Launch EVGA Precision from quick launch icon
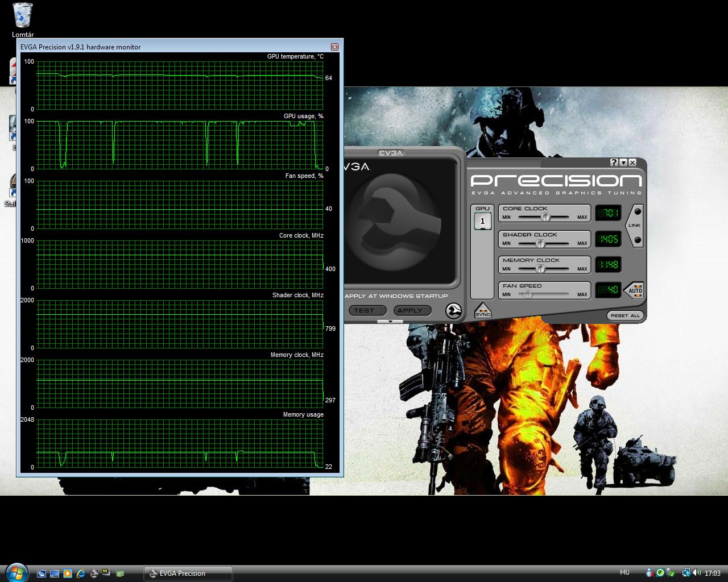 tap(94, 573)
